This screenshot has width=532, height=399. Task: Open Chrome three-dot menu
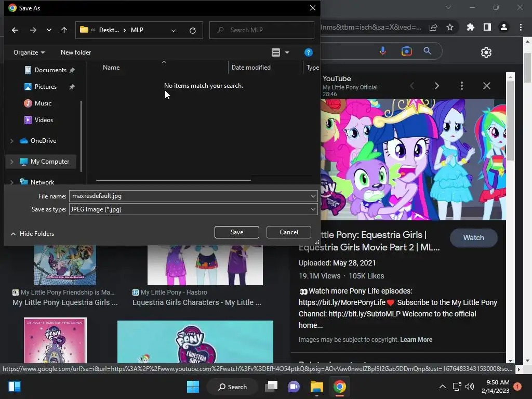click(x=521, y=27)
